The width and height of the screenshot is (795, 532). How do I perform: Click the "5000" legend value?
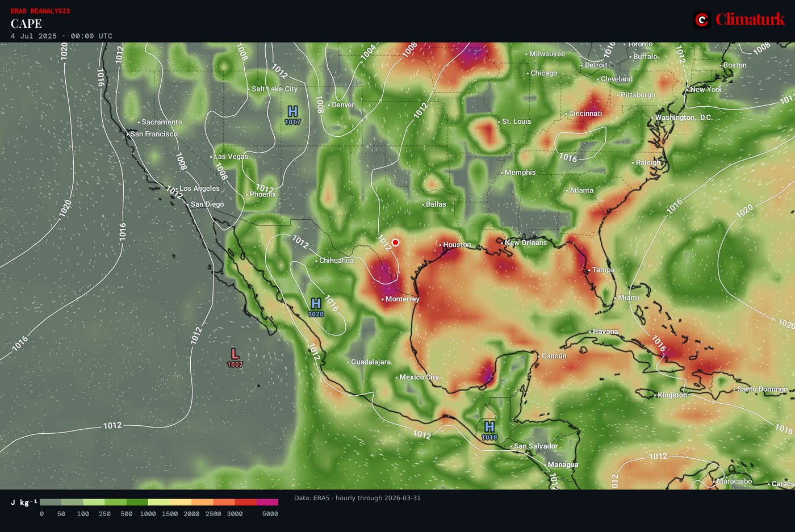pos(270,514)
